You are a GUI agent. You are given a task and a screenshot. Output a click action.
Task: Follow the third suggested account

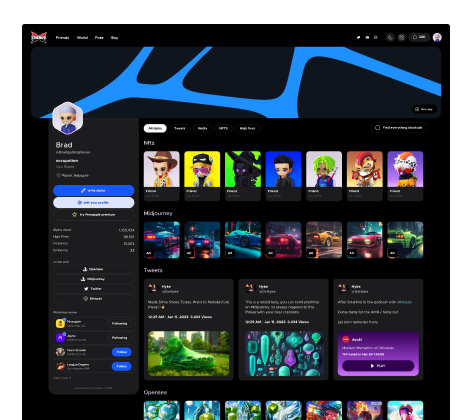coord(122,352)
